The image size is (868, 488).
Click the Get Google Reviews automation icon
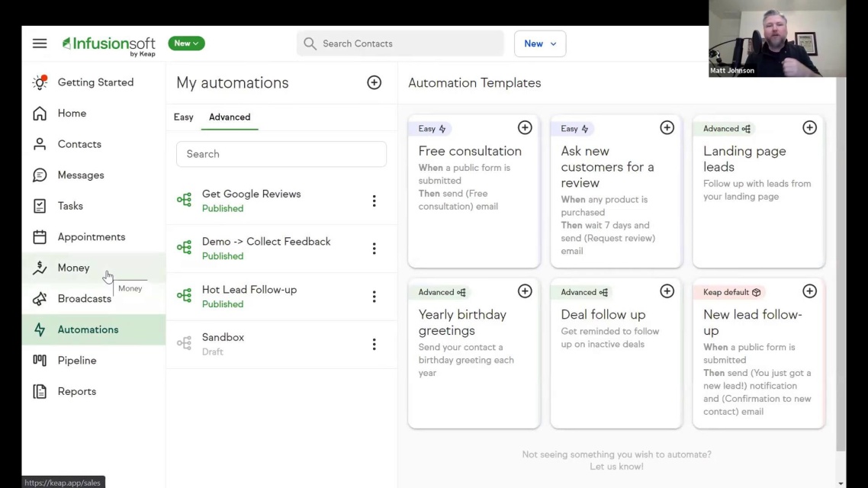pos(185,200)
